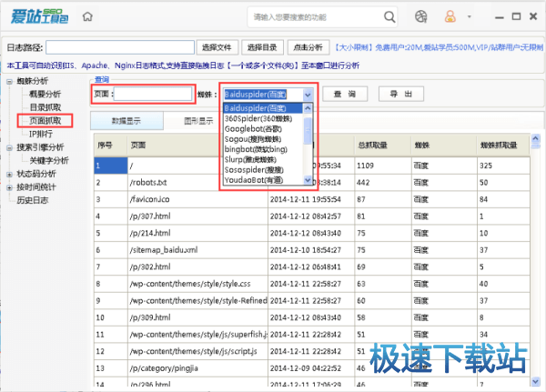Click the search magnifier icon
The height and width of the screenshot is (392, 546).
389,16
